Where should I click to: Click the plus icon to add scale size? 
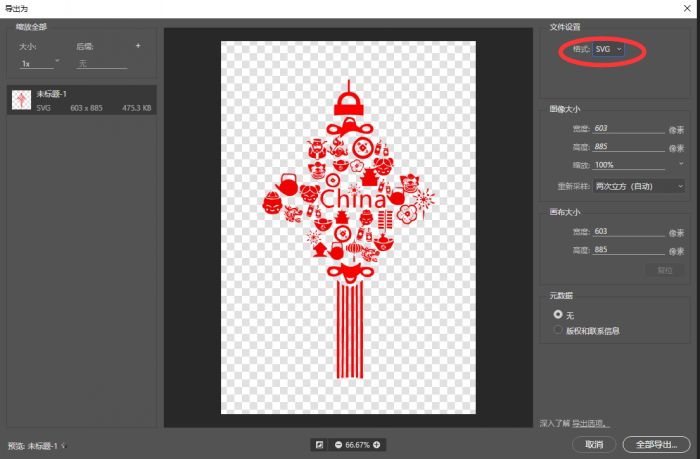point(138,46)
